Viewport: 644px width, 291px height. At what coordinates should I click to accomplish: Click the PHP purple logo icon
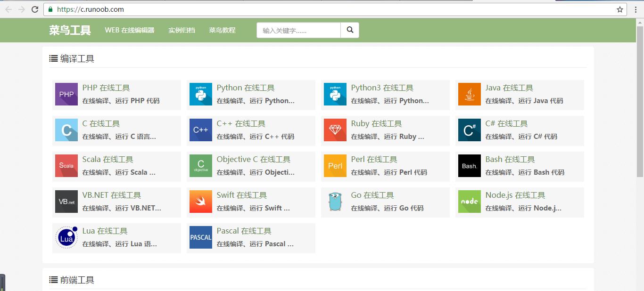coord(66,94)
